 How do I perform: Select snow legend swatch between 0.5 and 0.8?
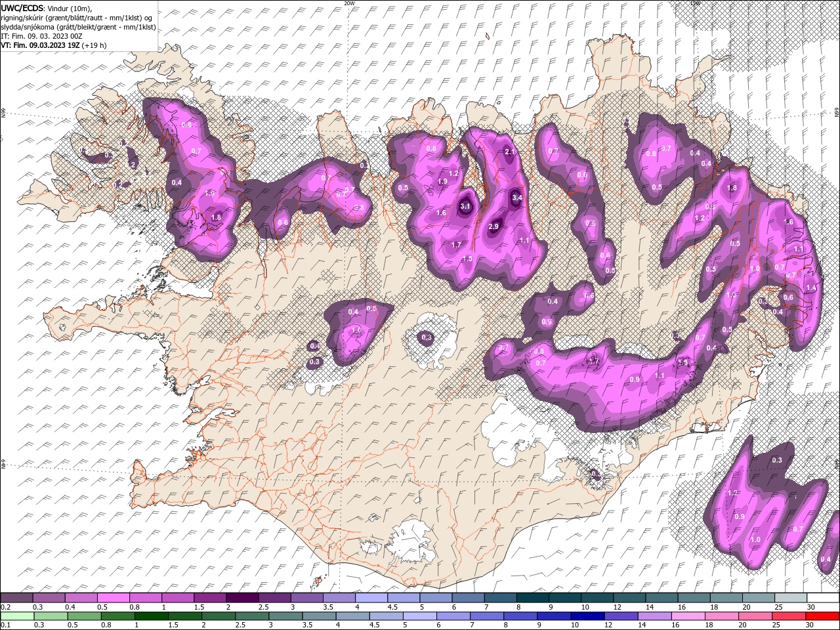(114, 598)
